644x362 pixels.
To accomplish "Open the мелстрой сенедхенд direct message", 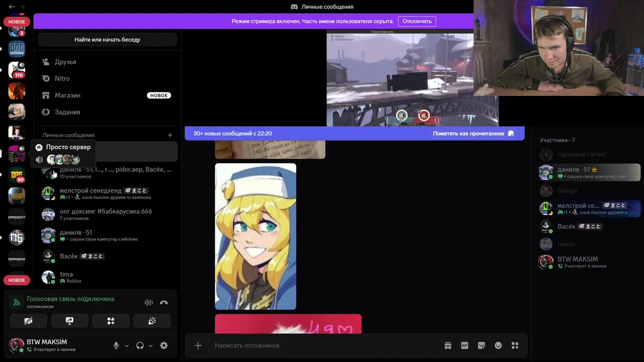I will [108, 194].
